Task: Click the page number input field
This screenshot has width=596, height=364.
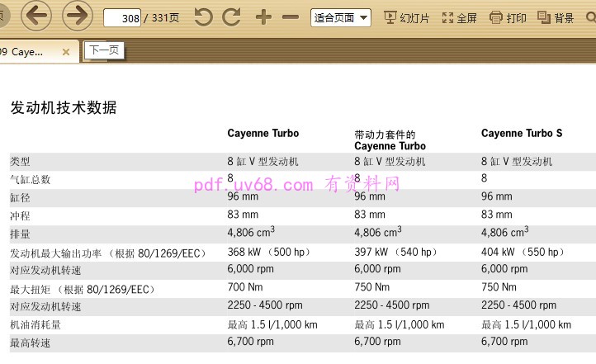Action: coord(122,17)
